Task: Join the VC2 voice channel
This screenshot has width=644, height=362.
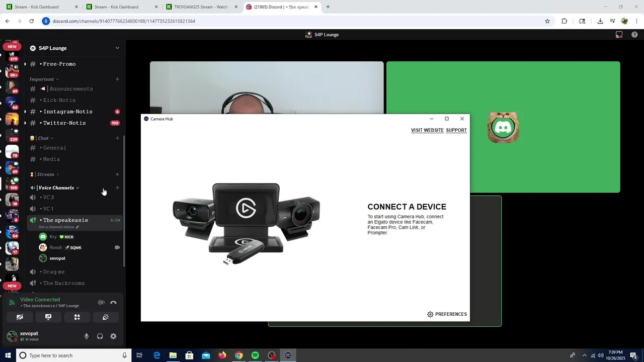Action: pyautogui.click(x=74, y=198)
